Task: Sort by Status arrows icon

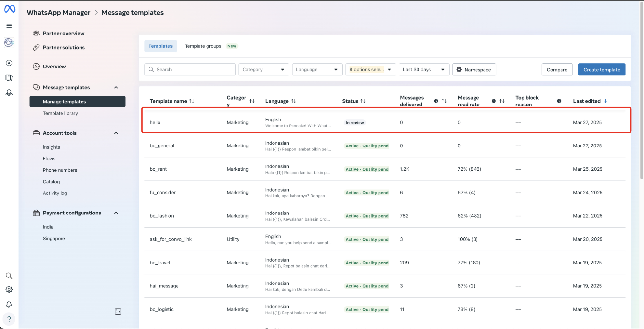Action: pyautogui.click(x=363, y=101)
